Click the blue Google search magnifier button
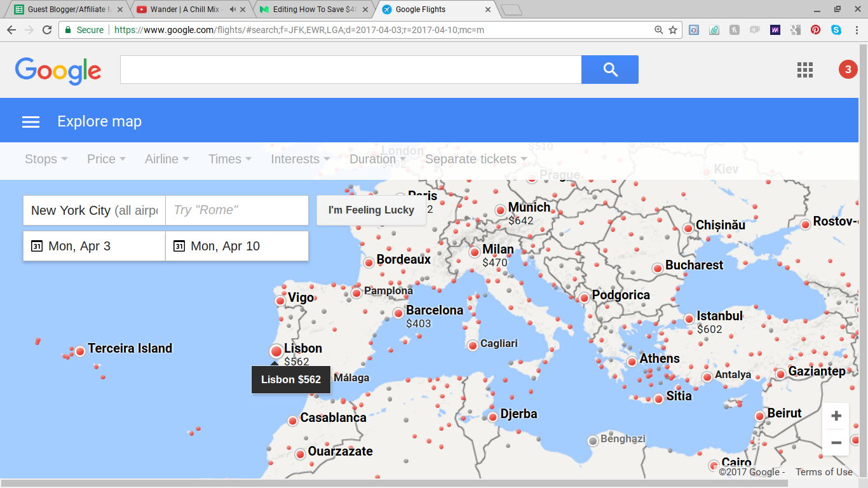 click(x=610, y=70)
